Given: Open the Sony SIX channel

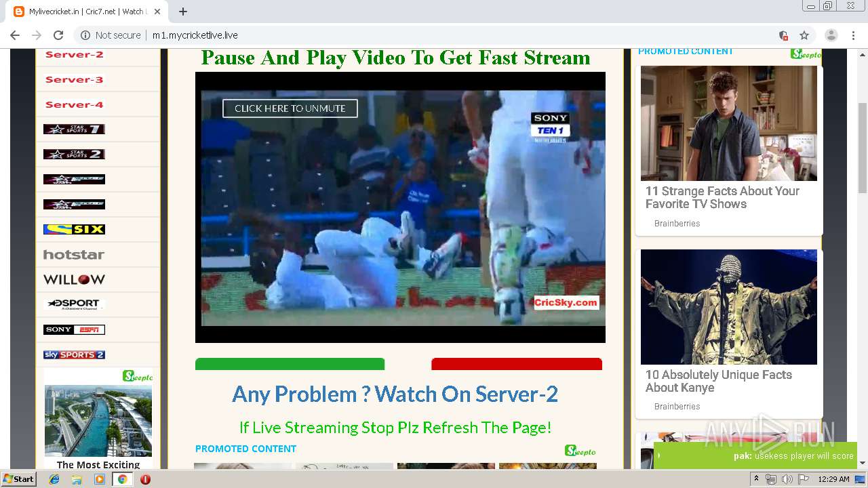Looking at the screenshot, I should tap(74, 229).
